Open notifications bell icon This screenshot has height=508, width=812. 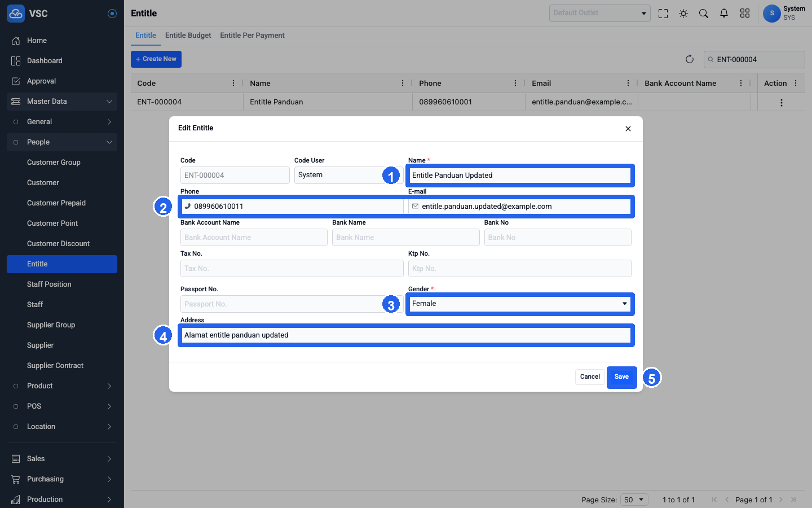(724, 14)
